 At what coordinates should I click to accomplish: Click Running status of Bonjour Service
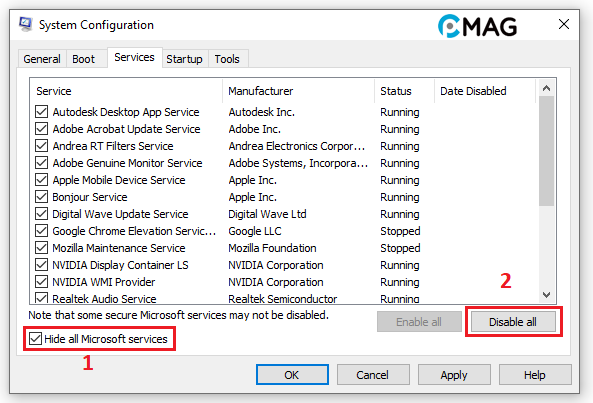400,197
